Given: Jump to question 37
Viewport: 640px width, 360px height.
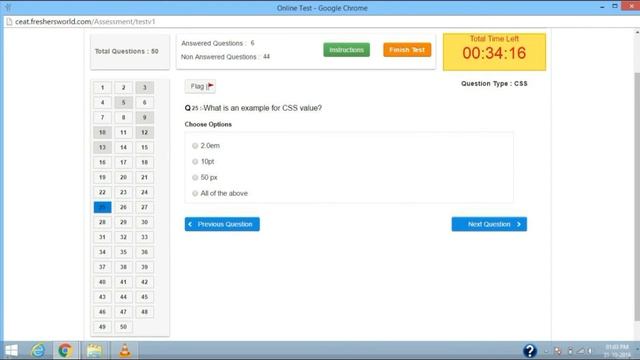Looking at the screenshot, I should point(102,267).
